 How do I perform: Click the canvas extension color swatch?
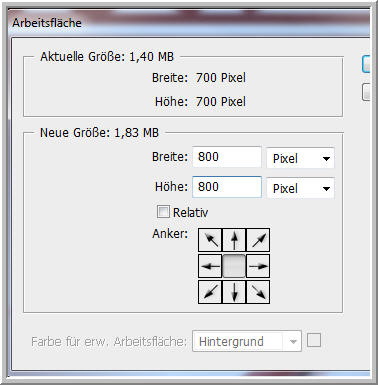click(x=314, y=341)
